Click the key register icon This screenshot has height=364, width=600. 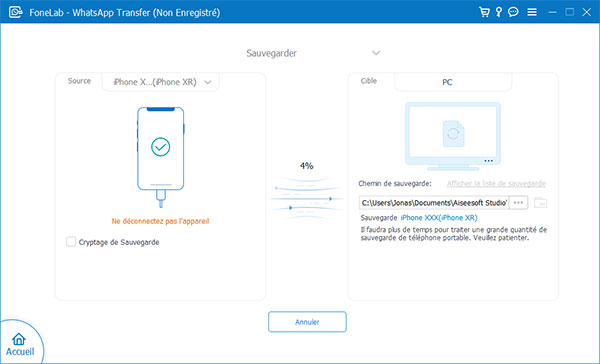point(499,12)
